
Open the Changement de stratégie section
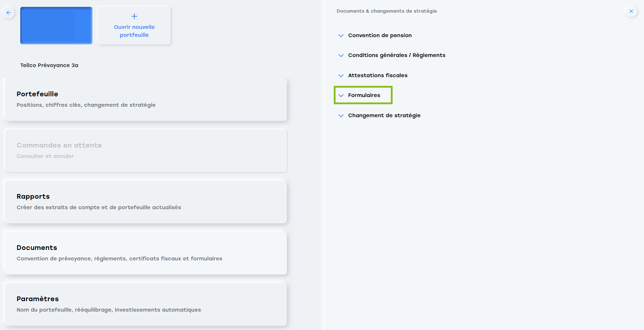tap(384, 115)
